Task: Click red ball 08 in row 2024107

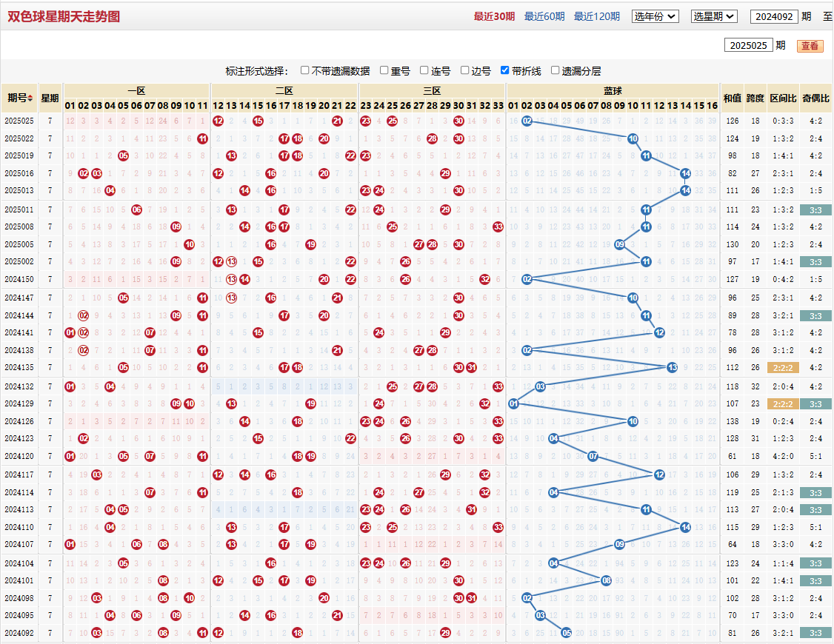Action: click(163, 545)
